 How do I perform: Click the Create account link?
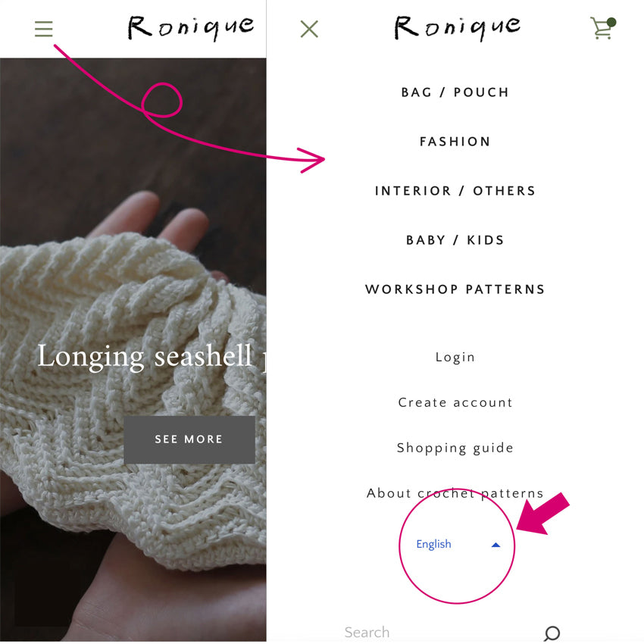click(455, 402)
